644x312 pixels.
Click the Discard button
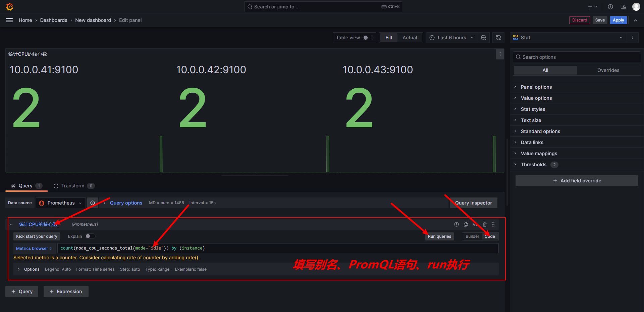[x=580, y=20]
